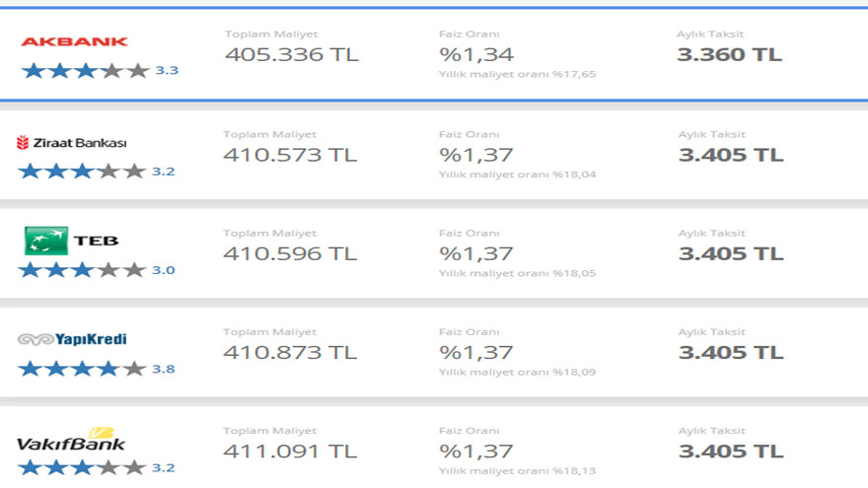
Task: Click VakıfBank monthly installment 3.405 TL
Action: 731,452
